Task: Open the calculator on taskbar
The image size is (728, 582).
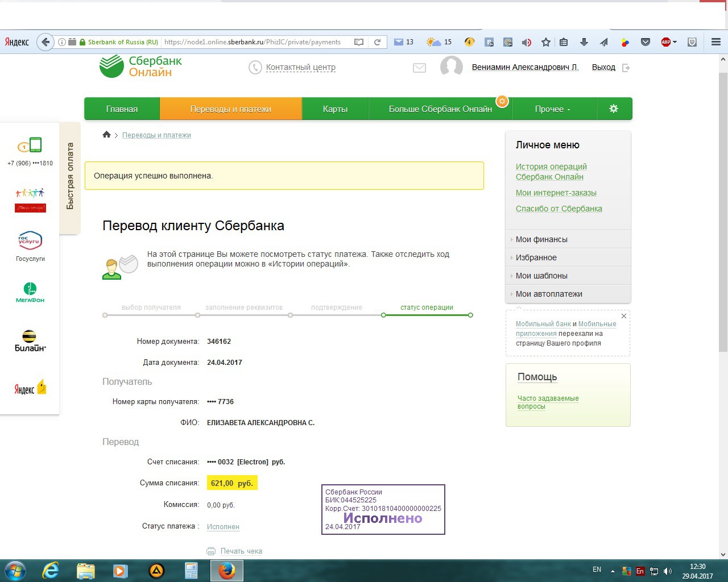Action: (191, 571)
